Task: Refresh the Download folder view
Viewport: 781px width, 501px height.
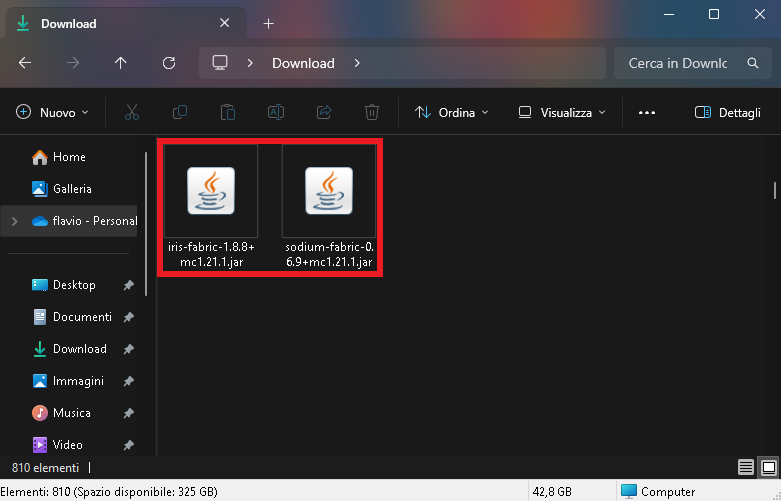Action: coord(169,63)
